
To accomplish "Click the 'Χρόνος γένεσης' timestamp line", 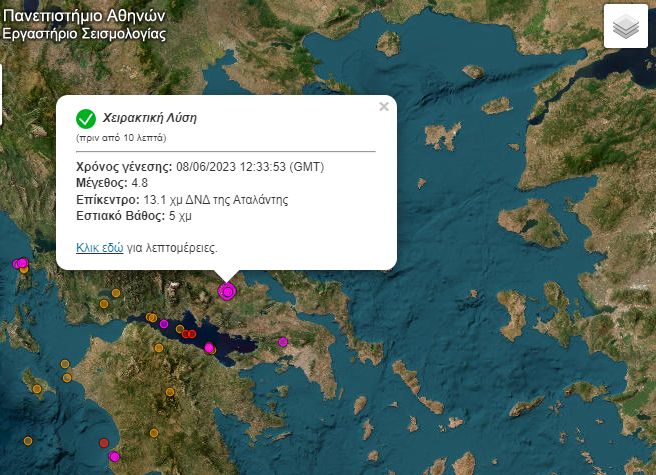I will (x=200, y=166).
